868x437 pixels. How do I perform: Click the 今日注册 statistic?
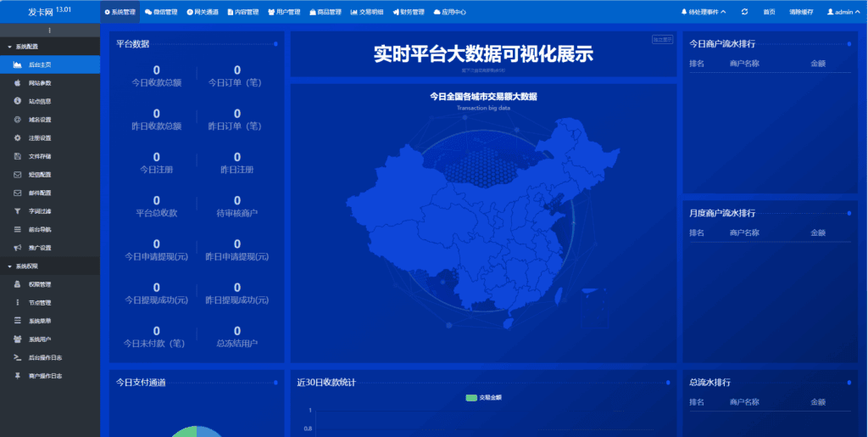(157, 163)
